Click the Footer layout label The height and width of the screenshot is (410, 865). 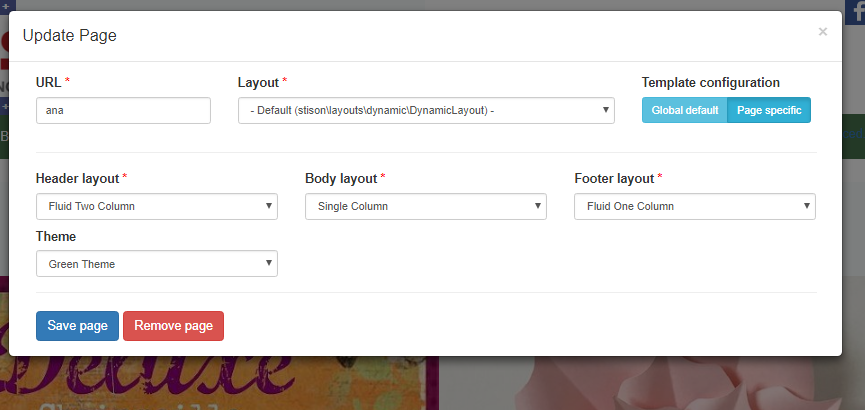click(614, 179)
